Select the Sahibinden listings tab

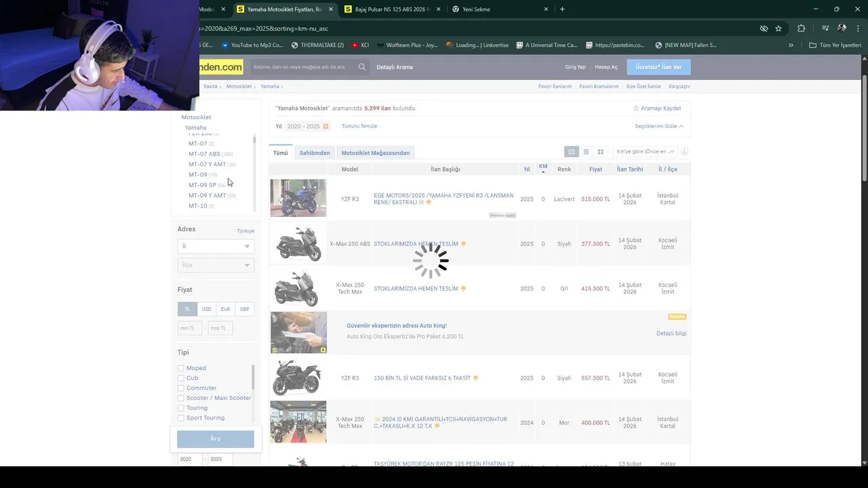[x=315, y=153]
